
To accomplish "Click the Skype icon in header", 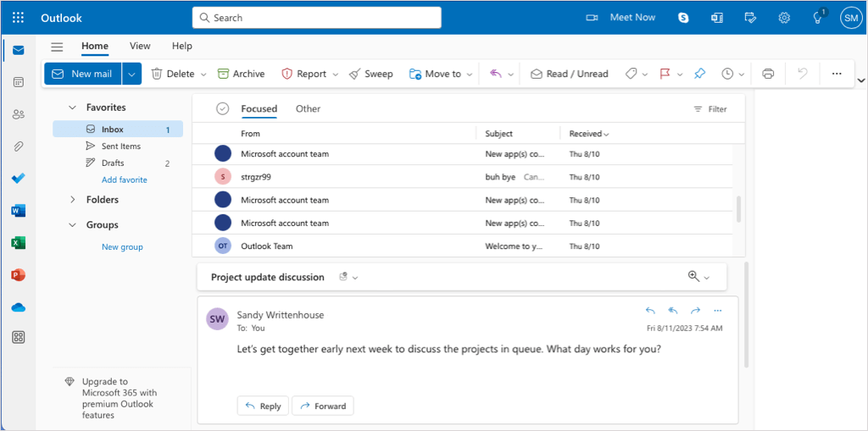I will (x=683, y=18).
